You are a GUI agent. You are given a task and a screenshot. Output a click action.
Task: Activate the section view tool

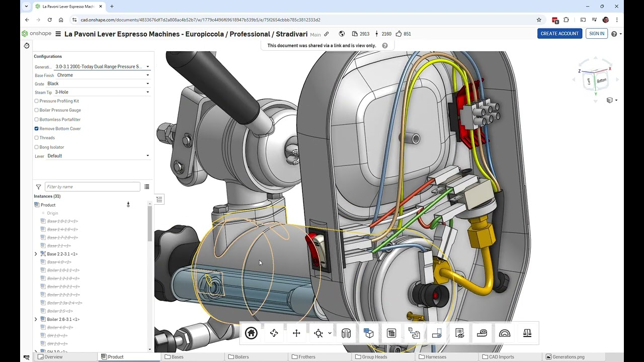click(x=346, y=333)
